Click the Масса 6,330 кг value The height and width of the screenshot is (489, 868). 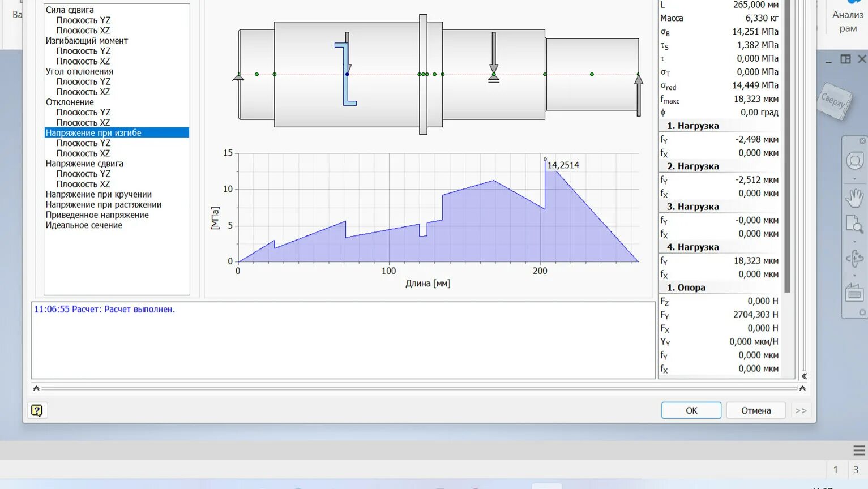point(762,18)
